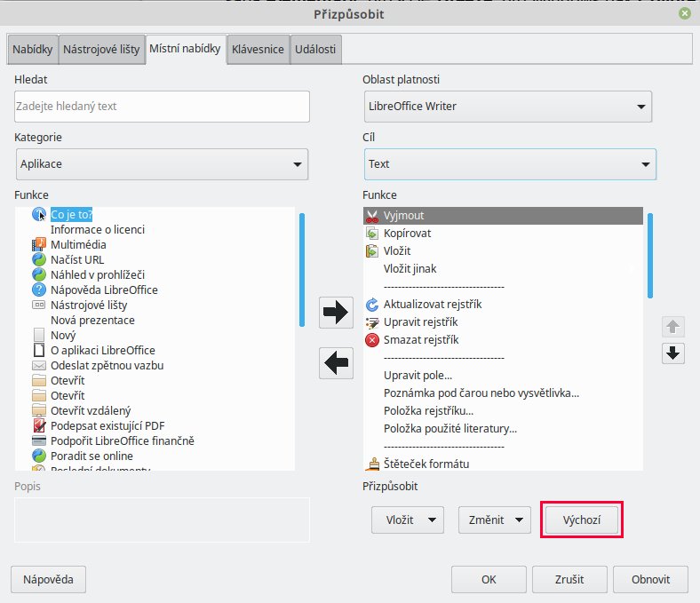Click the right function list scrollbar
Viewport: 700px width, 603px height.
pos(650,255)
